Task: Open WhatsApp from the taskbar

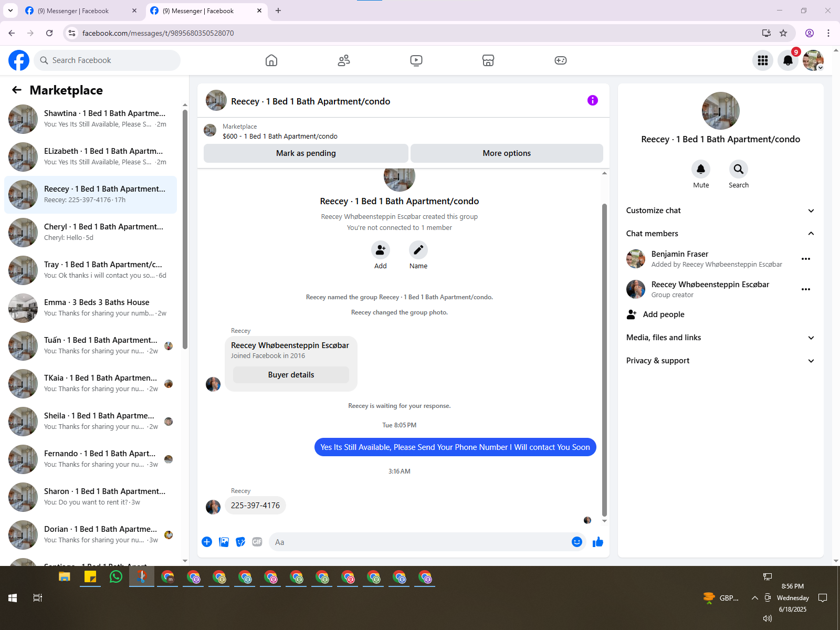Action: coord(116,577)
